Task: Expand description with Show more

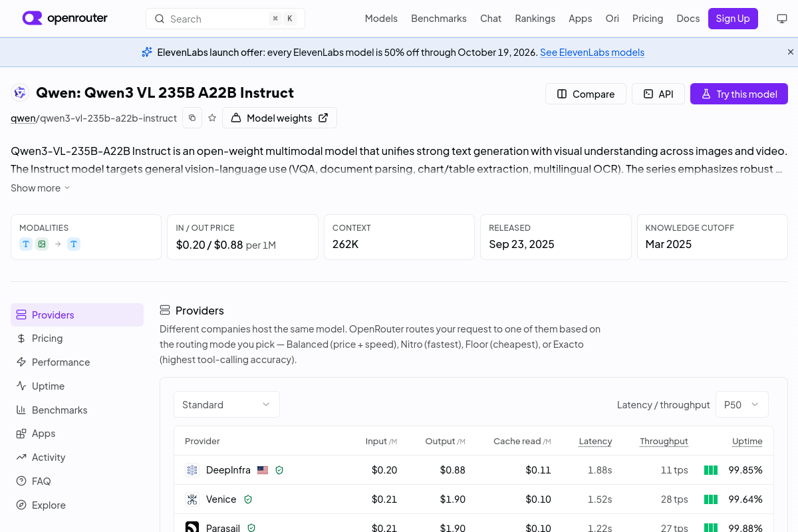Action: (41, 188)
